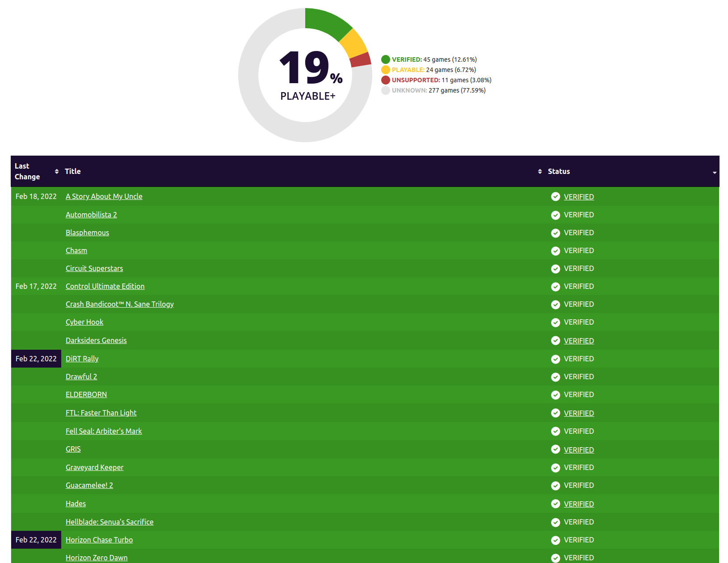Click the checkmark icon in Fell Seal row
The image size is (728, 563).
point(555,431)
